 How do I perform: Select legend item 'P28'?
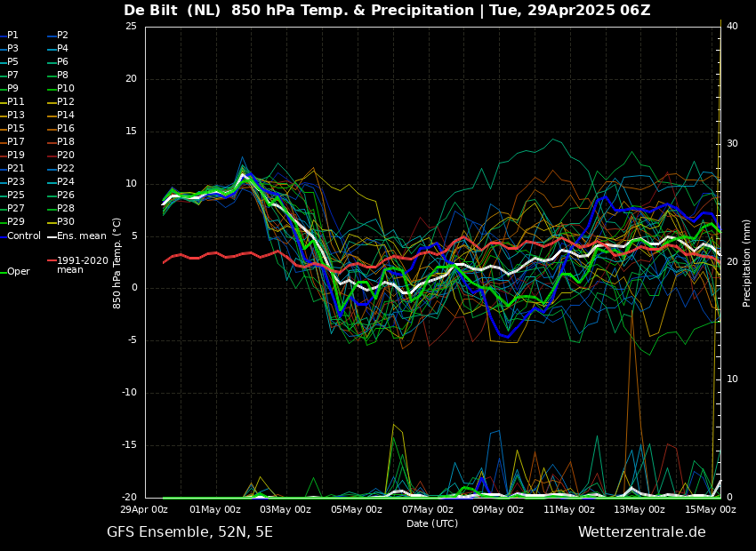point(66,209)
